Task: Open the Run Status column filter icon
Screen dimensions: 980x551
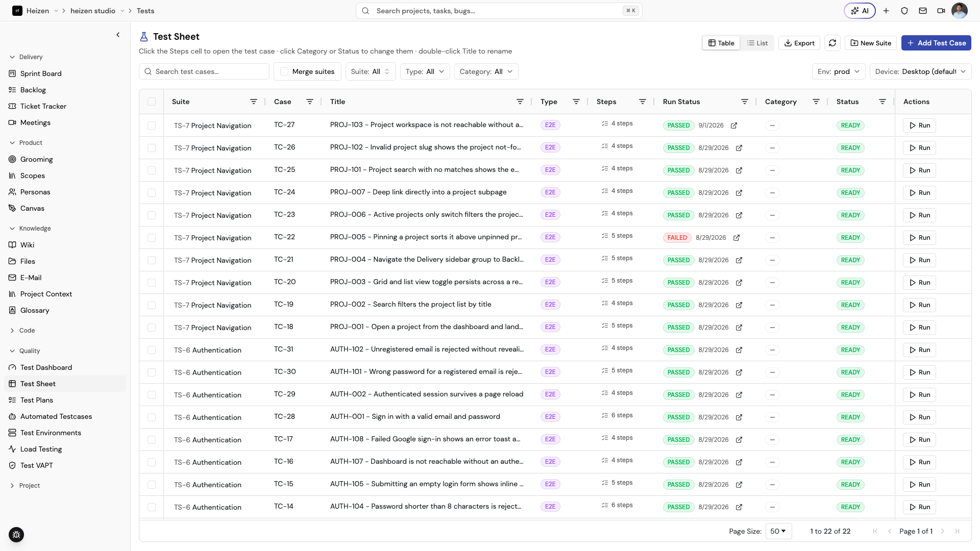Action: (745, 102)
